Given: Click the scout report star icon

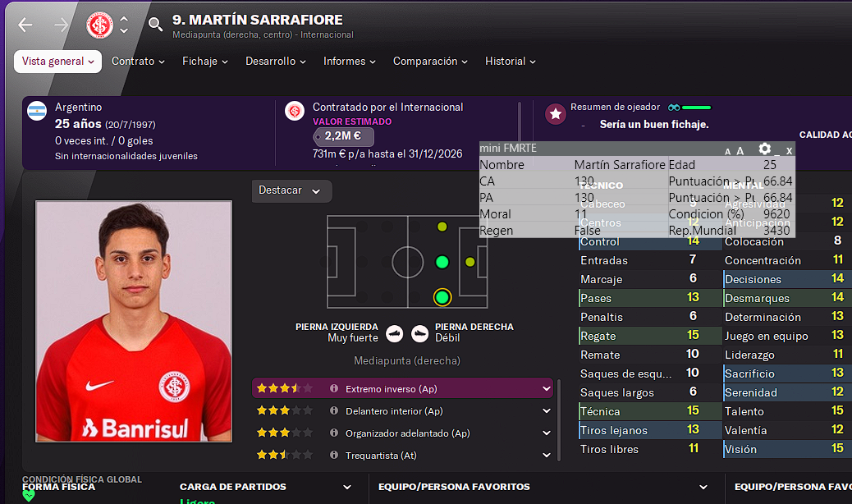Looking at the screenshot, I should (556, 114).
